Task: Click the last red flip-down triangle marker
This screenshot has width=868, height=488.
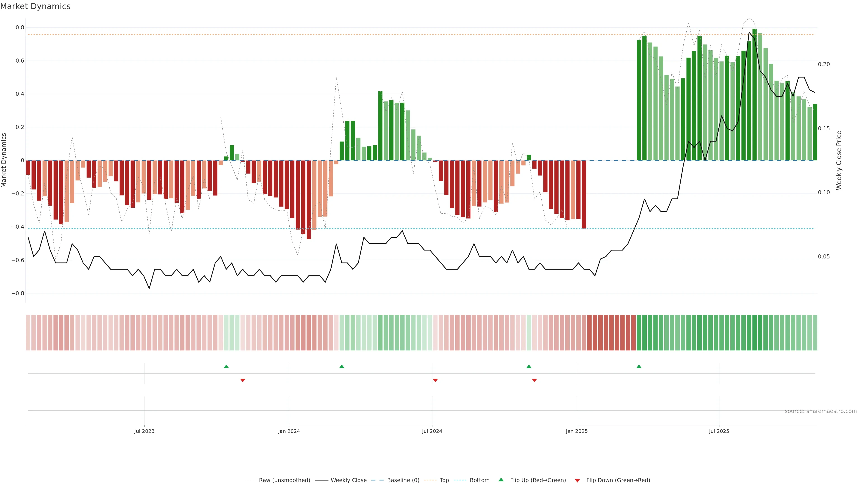Action: (534, 380)
